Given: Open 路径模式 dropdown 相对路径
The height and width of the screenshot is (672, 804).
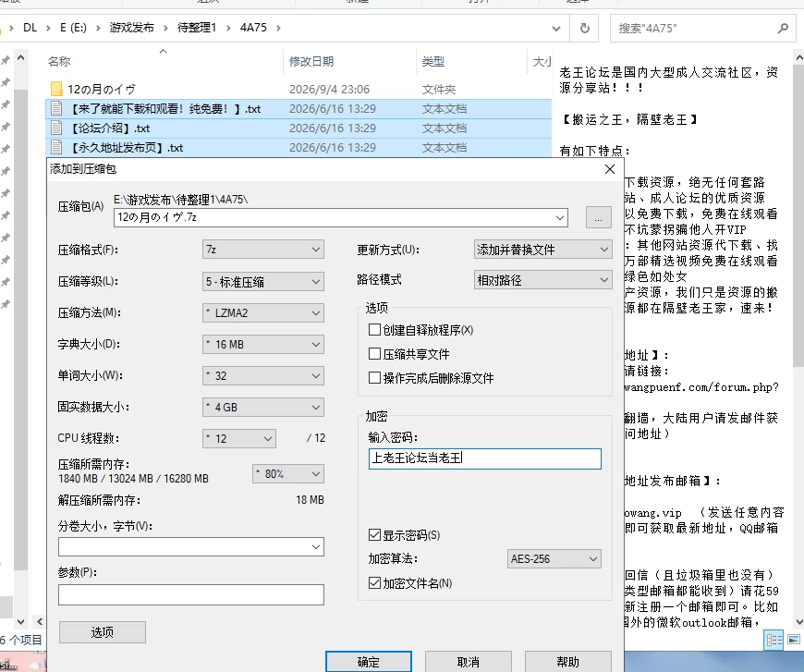Looking at the screenshot, I should [543, 280].
